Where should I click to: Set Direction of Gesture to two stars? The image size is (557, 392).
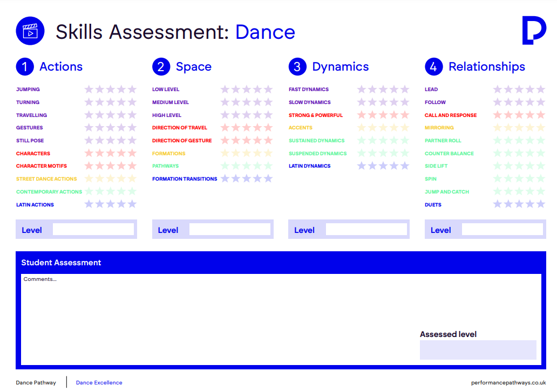pyautogui.click(x=236, y=141)
